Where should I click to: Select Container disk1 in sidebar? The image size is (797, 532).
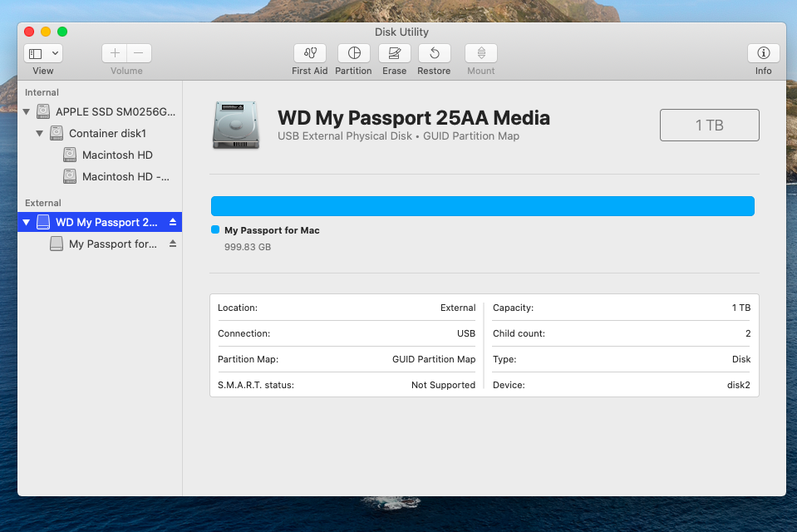point(100,133)
